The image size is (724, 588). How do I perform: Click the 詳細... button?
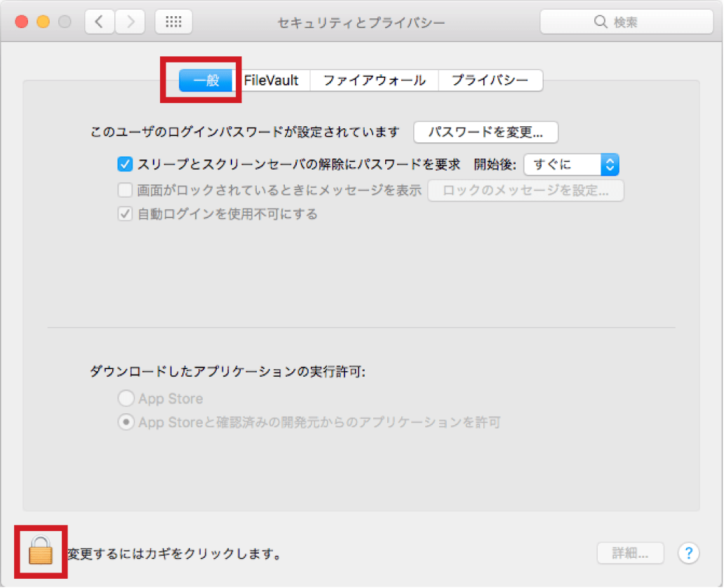(x=631, y=553)
